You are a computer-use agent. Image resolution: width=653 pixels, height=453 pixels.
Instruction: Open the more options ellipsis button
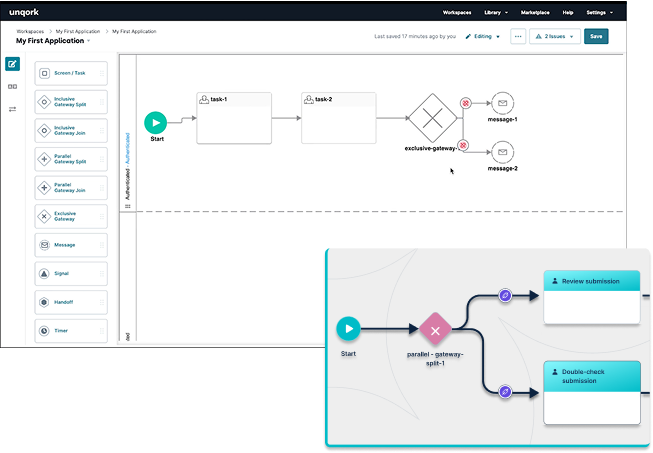coord(517,36)
